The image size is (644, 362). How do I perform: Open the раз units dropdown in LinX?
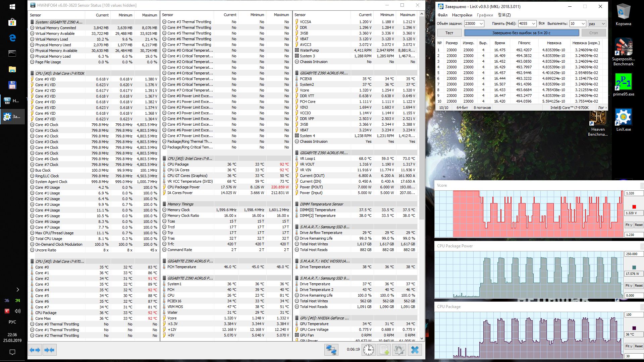click(603, 23)
